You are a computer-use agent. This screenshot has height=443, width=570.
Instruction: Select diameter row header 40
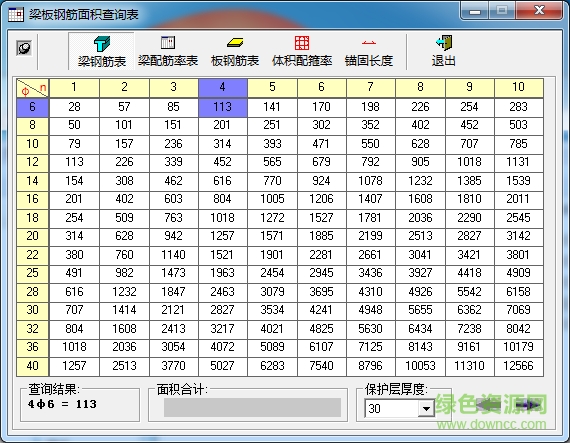click(x=32, y=366)
